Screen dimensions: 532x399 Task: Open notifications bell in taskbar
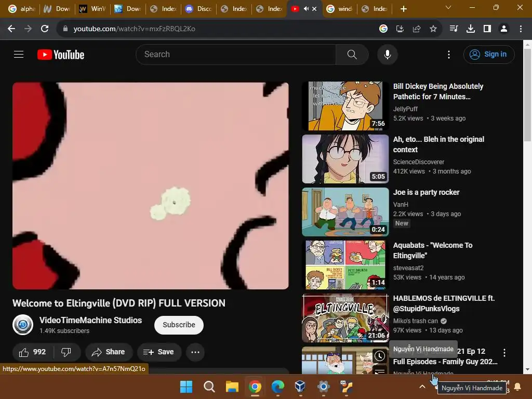(517, 387)
